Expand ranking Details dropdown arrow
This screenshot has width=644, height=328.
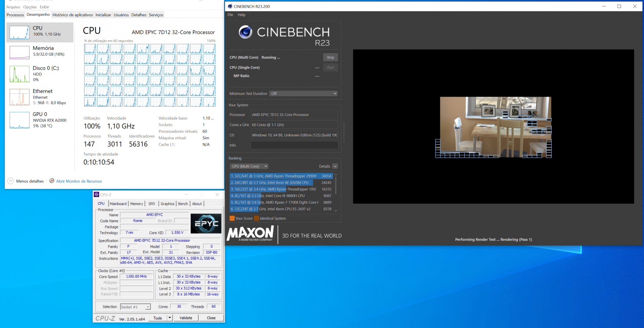click(335, 166)
